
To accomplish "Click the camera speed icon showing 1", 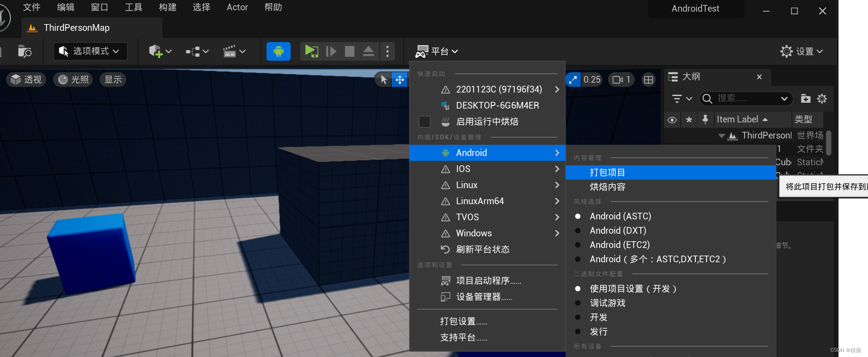I will pos(622,80).
